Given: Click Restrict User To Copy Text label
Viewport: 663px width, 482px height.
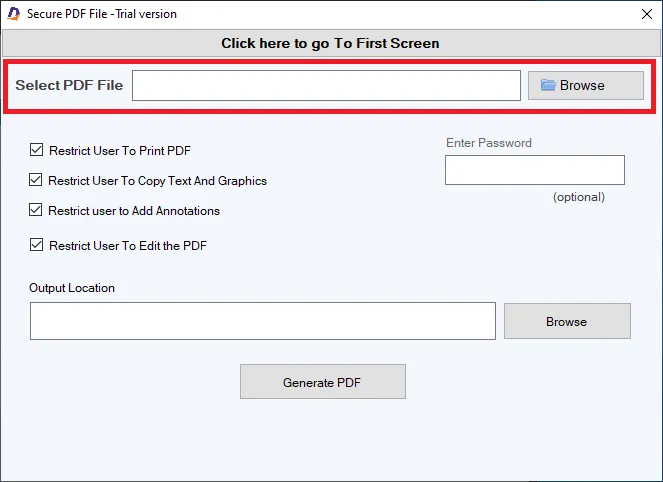Looking at the screenshot, I should point(157,181).
